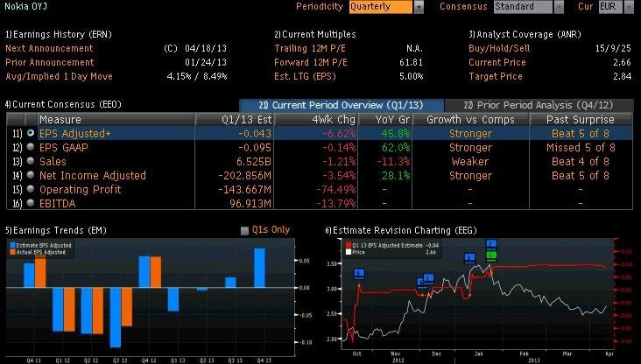Click the Q3 13 blue estimate bar
641x364 pixels.
click(x=230, y=283)
